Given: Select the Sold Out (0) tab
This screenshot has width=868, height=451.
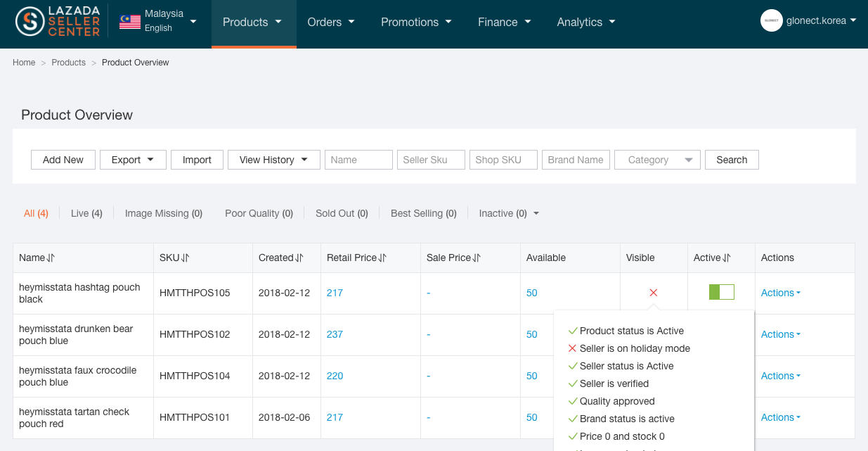Looking at the screenshot, I should [342, 213].
